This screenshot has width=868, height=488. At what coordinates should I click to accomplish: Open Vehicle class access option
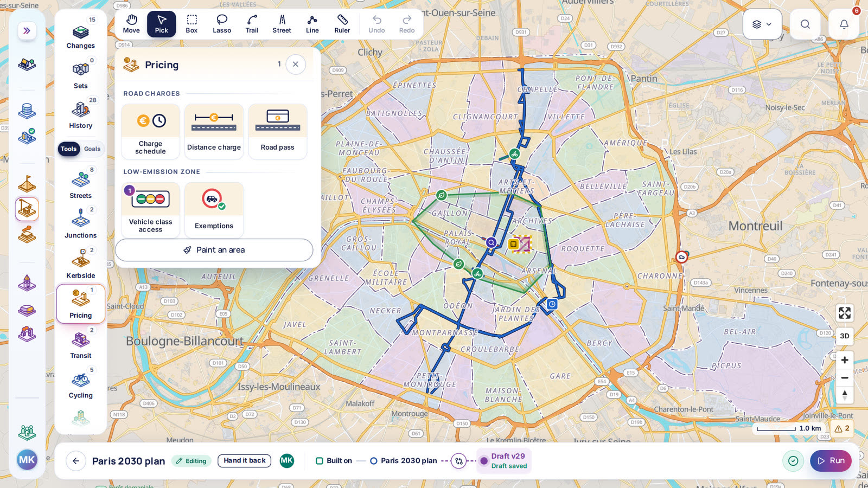pos(150,210)
